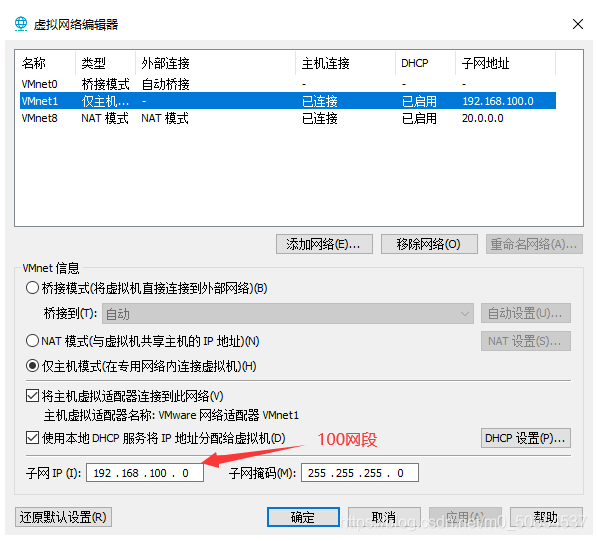
Task: Click the DHCP column header
Action: tap(426, 63)
